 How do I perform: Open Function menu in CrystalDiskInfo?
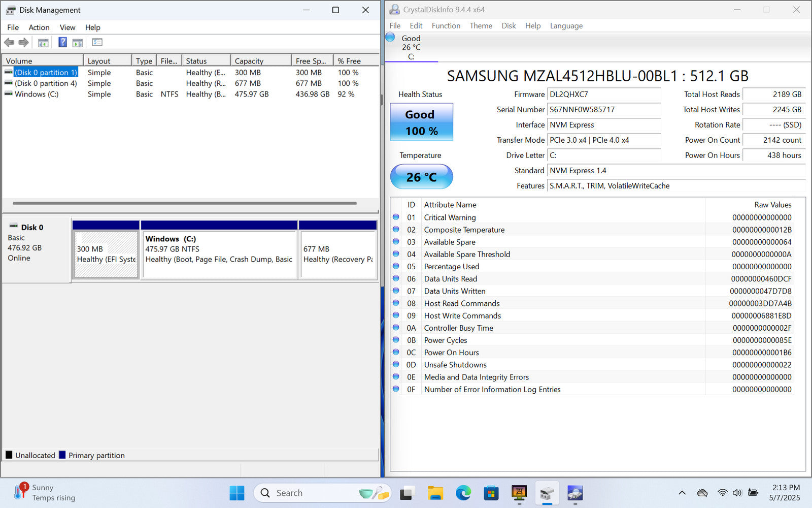446,25
